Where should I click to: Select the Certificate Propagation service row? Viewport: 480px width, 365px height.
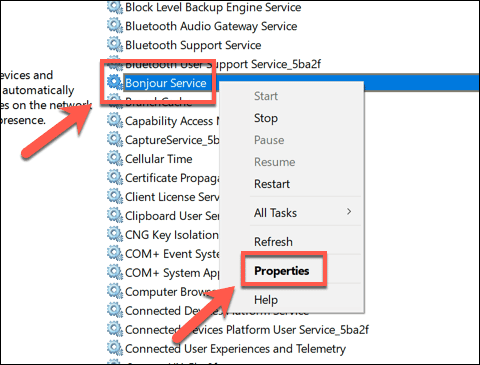coord(172,178)
